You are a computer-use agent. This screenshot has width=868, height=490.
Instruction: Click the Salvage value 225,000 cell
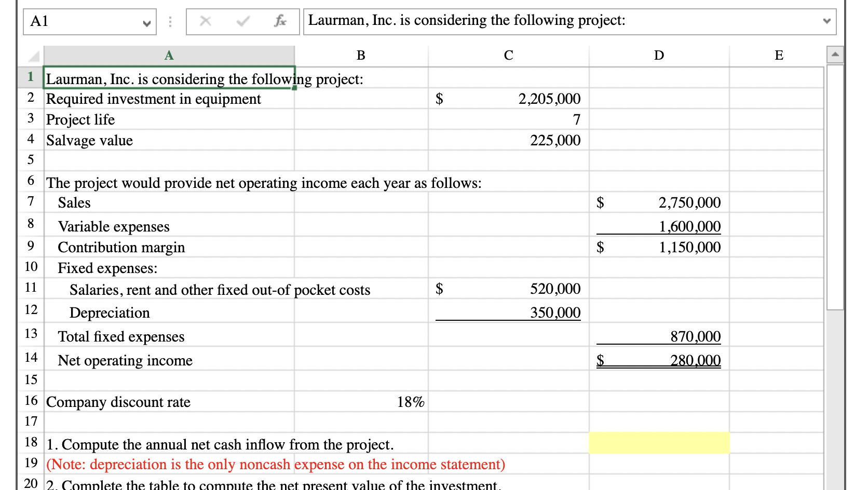click(x=508, y=140)
